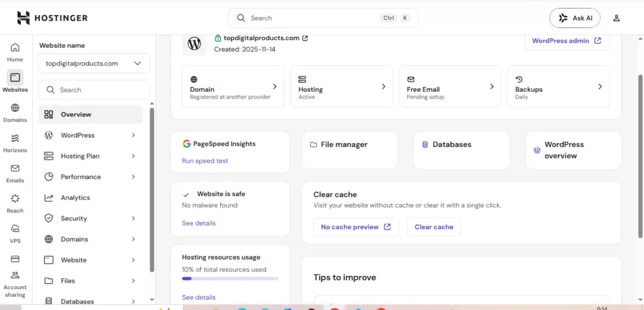Viewport: 644px width, 310px height.
Task: Click the Performance gauge icon in the sidebar
Action: 49,177
